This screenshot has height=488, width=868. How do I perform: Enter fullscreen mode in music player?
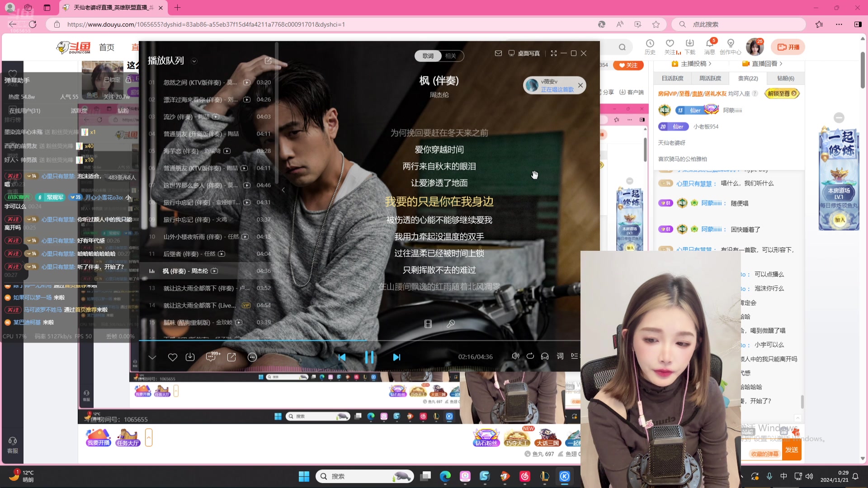[x=554, y=53]
